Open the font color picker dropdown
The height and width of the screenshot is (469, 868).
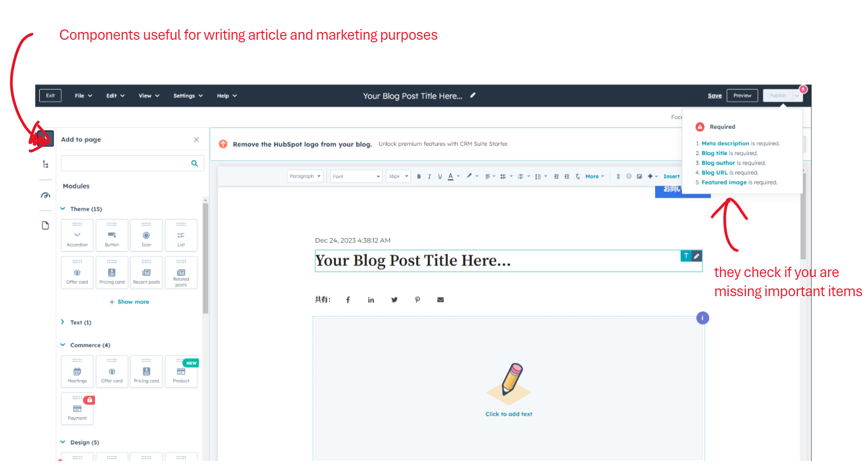tap(458, 176)
